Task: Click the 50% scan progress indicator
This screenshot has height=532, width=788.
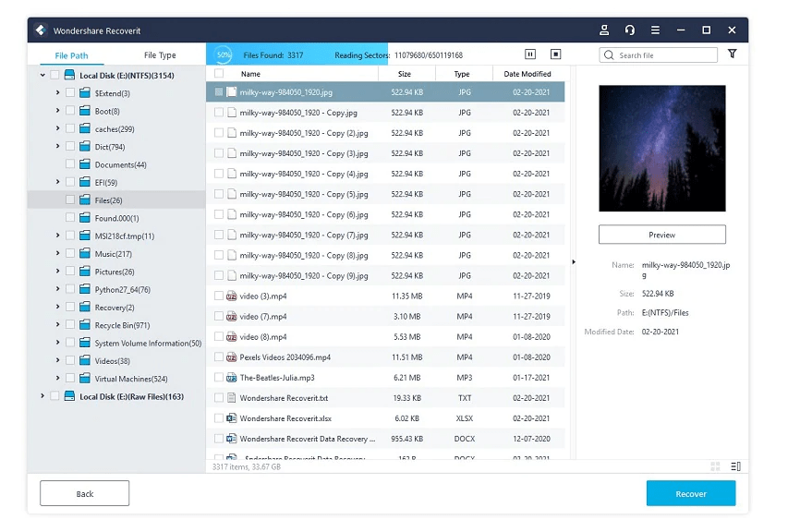Action: 224,55
